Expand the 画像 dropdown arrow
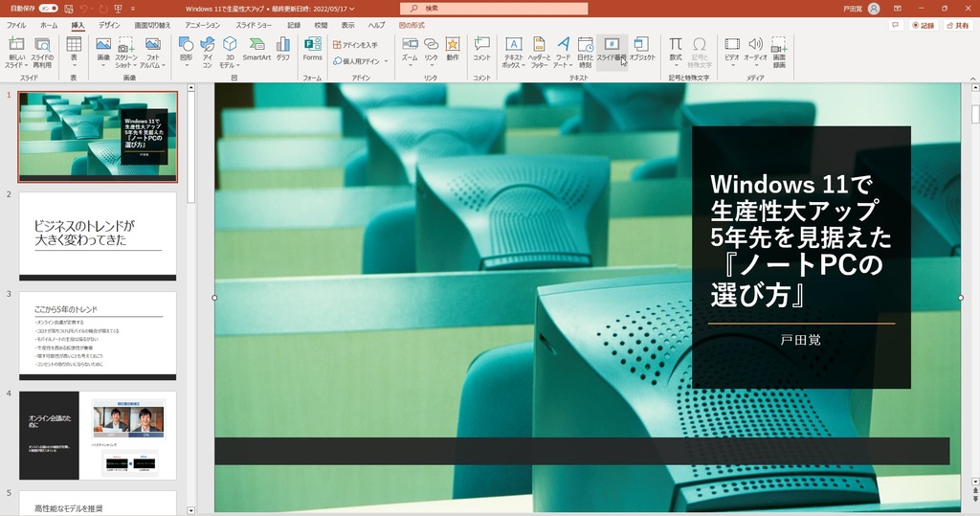 (x=103, y=65)
